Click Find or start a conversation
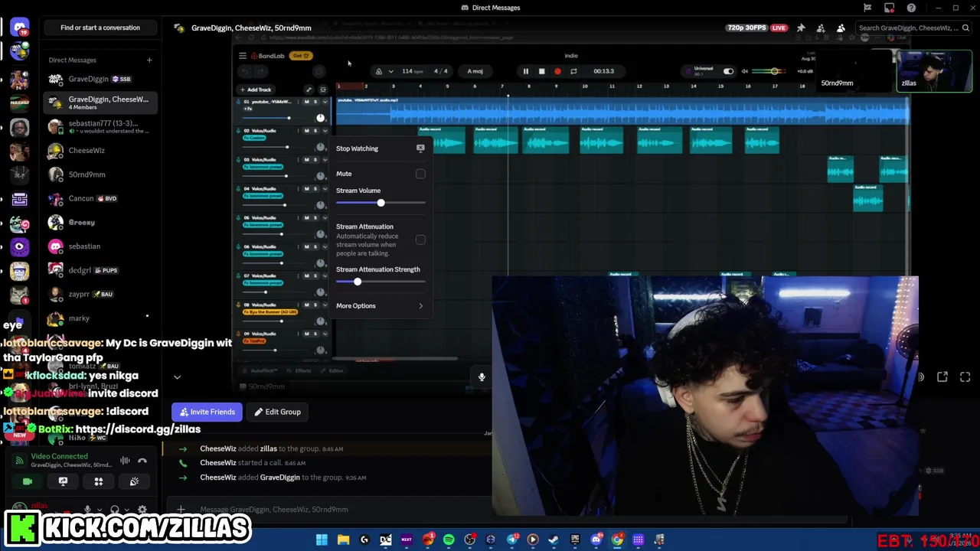Screen dimensions: 980x551 pyautogui.click(x=100, y=28)
